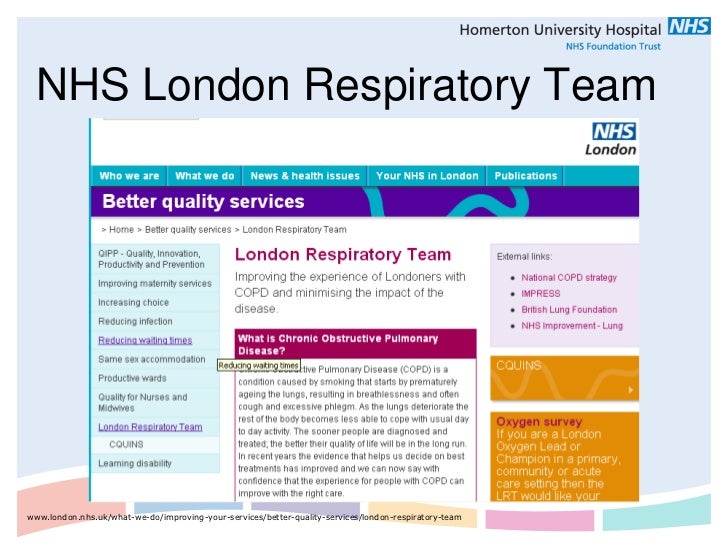728x546 pixels.
Task: Click Better quality services breadcrumb link
Action: click(x=188, y=230)
